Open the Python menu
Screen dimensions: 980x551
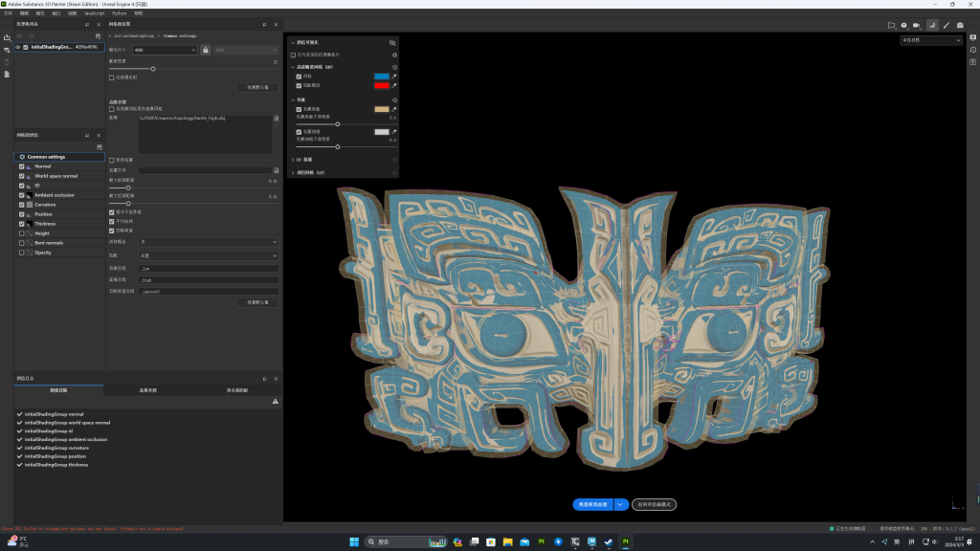(x=119, y=13)
